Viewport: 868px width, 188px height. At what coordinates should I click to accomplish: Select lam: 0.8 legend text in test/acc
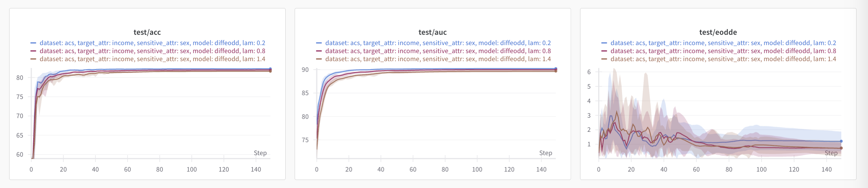click(152, 51)
